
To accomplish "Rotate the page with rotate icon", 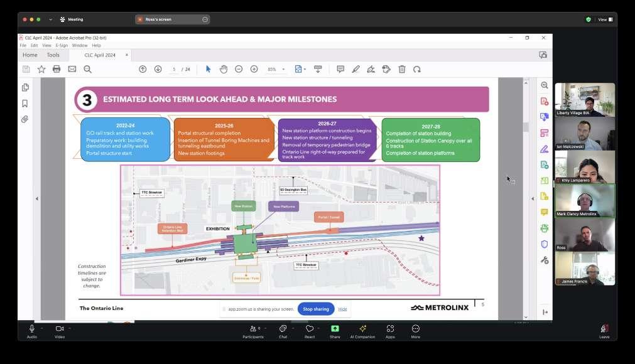I will pos(416,69).
